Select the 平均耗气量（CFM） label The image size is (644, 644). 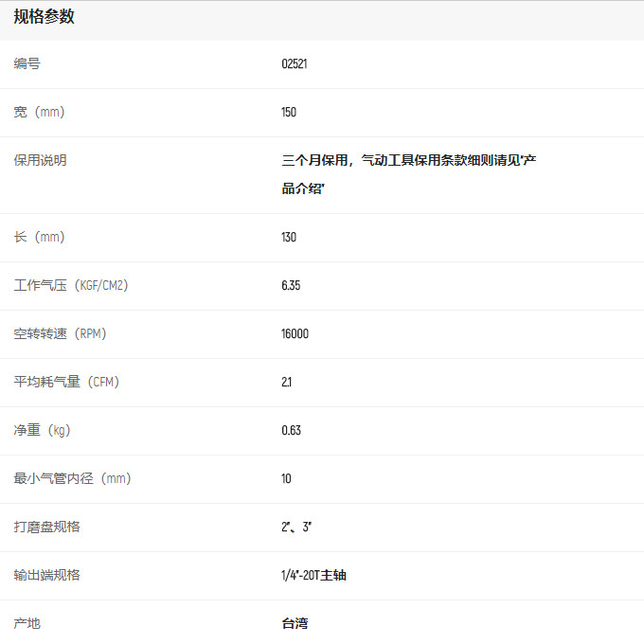click(x=66, y=383)
